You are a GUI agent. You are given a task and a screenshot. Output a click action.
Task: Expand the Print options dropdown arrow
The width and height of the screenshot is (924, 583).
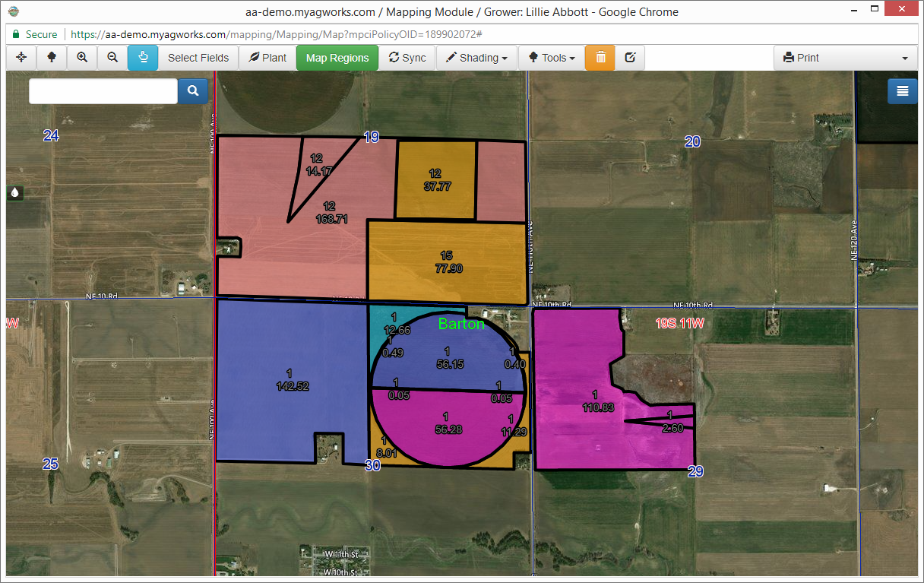[904, 57]
